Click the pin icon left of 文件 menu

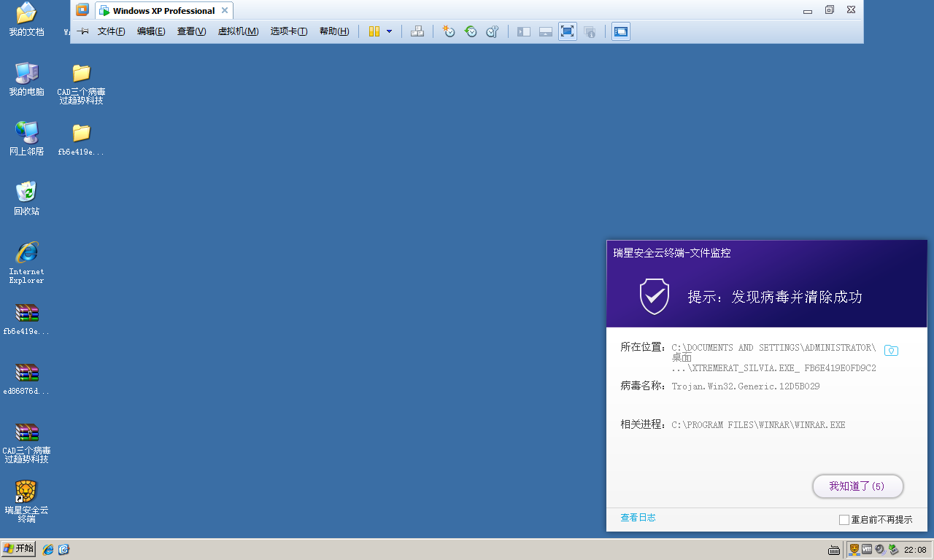tap(83, 31)
